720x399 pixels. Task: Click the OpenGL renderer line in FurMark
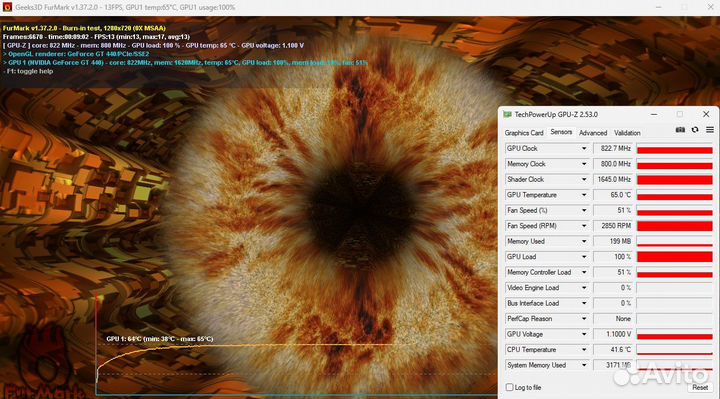76,54
